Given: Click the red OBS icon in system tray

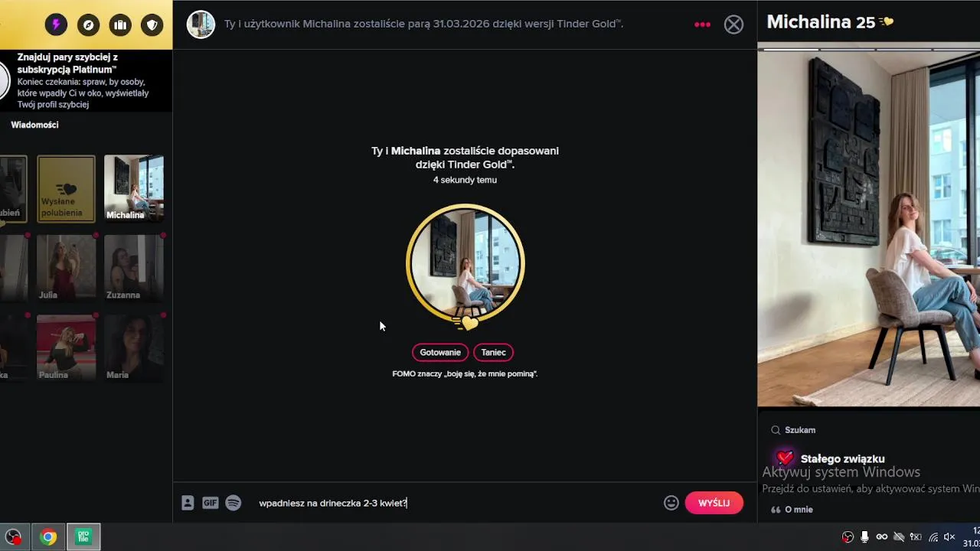Looking at the screenshot, I should coord(848,537).
